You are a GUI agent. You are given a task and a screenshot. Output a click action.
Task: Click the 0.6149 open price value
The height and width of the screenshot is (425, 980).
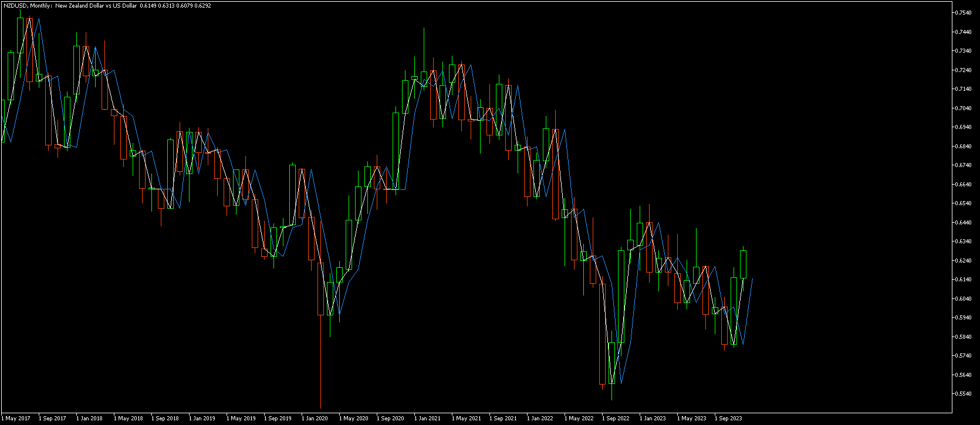click(x=148, y=5)
